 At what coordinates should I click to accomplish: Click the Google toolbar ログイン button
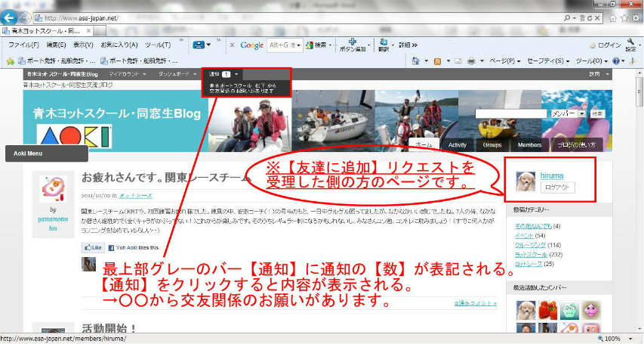[x=605, y=45]
